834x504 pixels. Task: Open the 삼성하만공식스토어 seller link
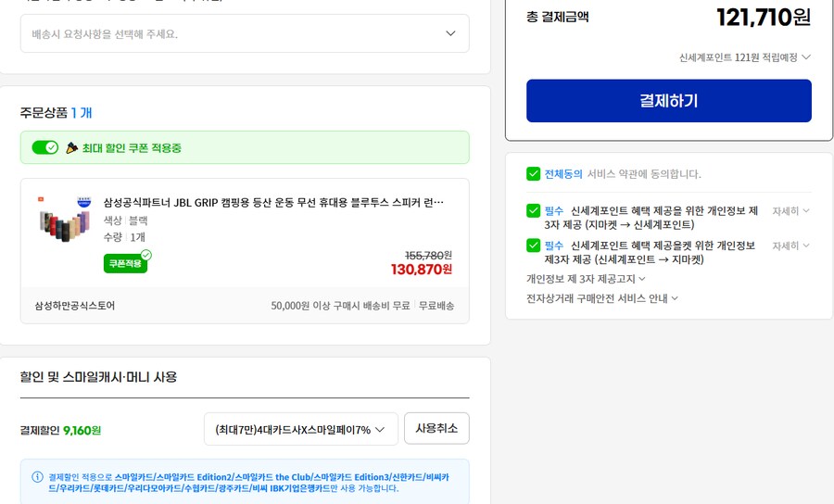(74, 306)
